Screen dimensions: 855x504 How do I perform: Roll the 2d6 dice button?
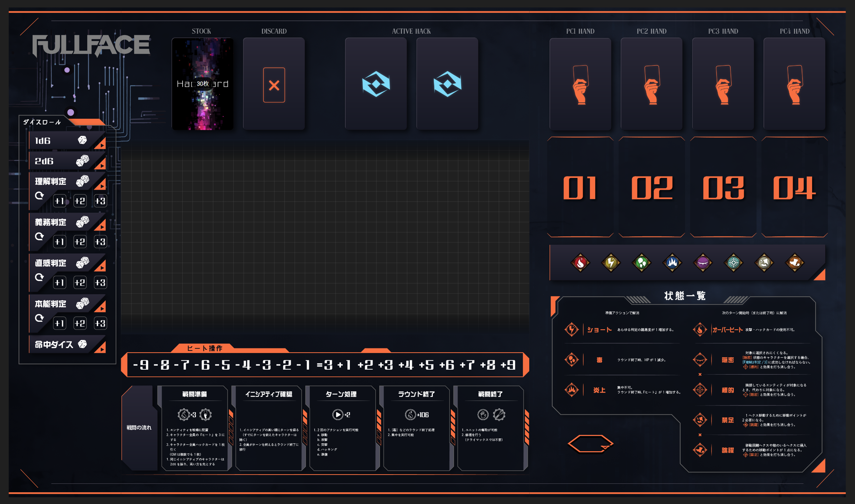coord(62,161)
